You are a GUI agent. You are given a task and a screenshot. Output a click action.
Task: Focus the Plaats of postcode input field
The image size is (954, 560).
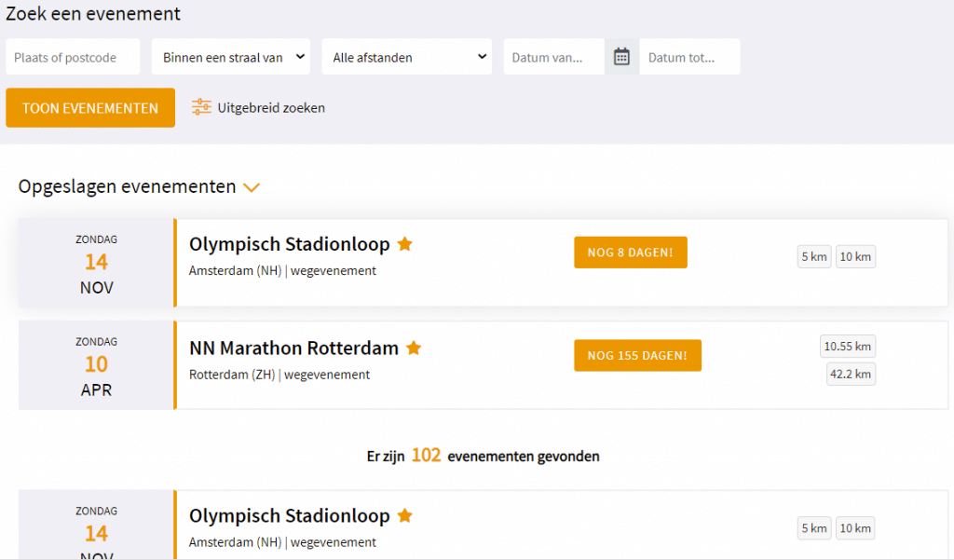pos(73,57)
